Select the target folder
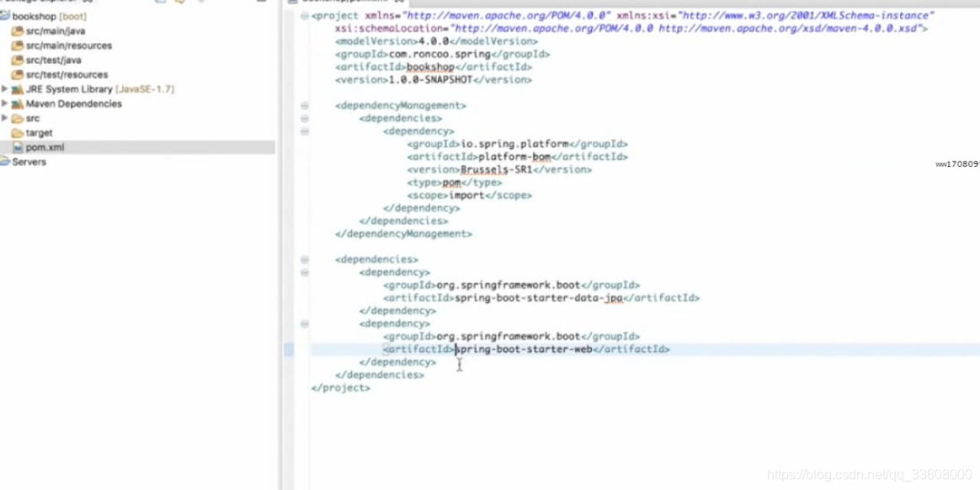This screenshot has width=980, height=490. pos(39,132)
